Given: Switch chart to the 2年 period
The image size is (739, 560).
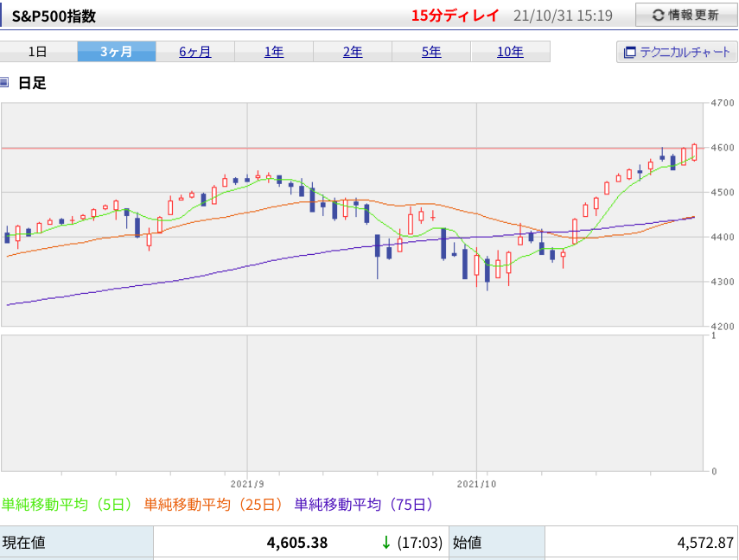Looking at the screenshot, I should point(353,51).
